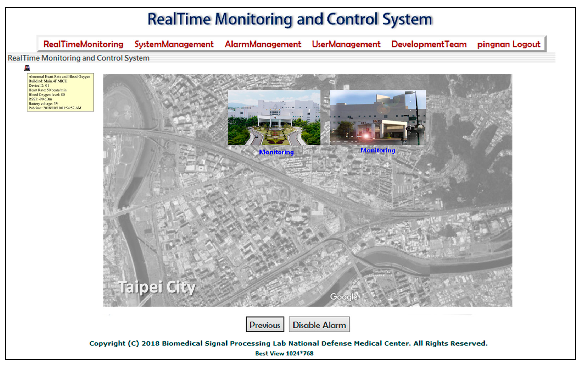The image size is (588, 368).
Task: Open the Monitoring link under the main hospital photo
Action: click(276, 152)
